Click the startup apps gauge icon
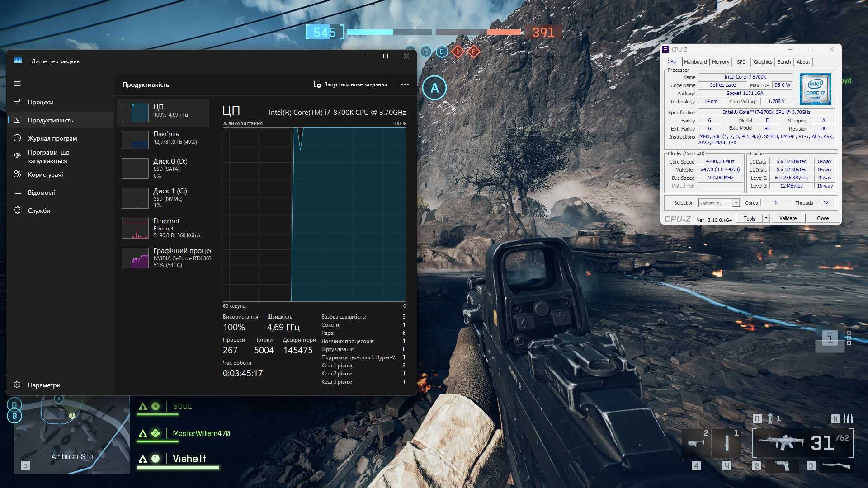The width and height of the screenshot is (868, 488). coord(17,155)
